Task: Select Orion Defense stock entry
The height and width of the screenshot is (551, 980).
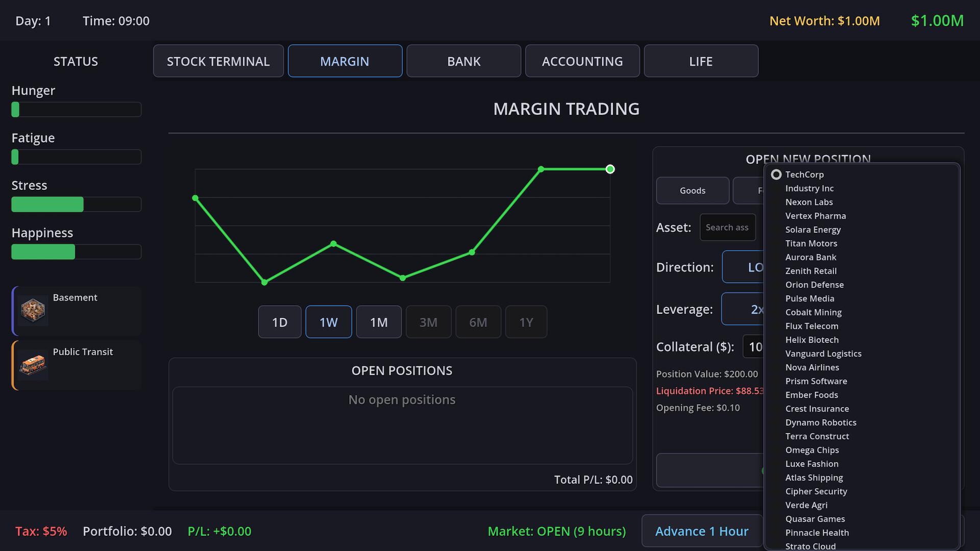Action: pyautogui.click(x=814, y=285)
